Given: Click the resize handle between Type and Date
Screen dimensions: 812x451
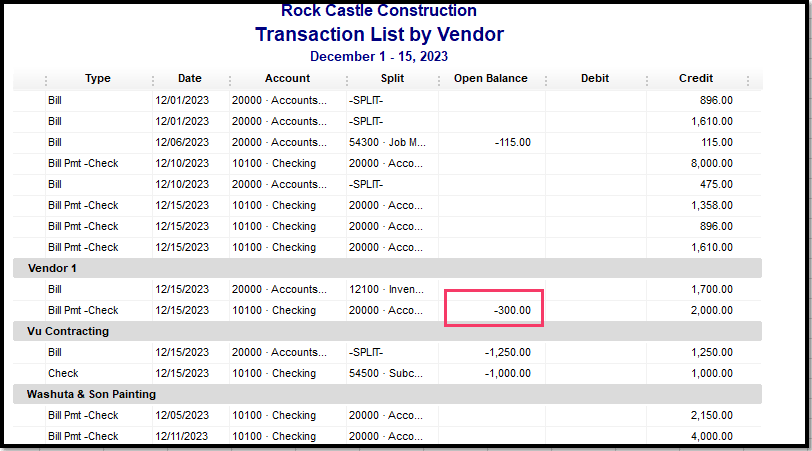Looking at the screenshot, I should click(153, 80).
